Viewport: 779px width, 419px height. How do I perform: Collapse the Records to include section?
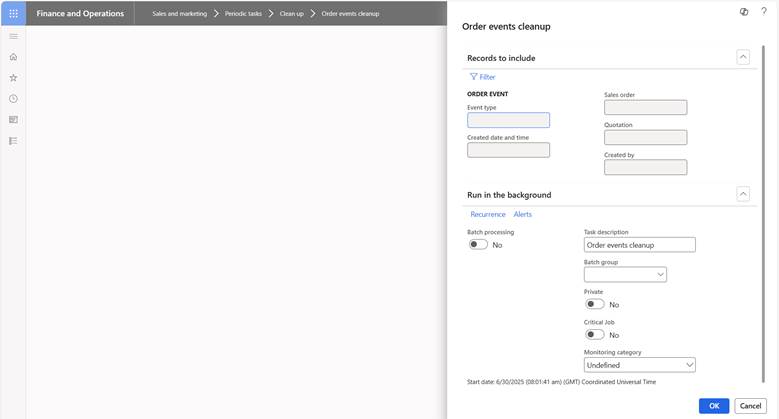click(743, 57)
